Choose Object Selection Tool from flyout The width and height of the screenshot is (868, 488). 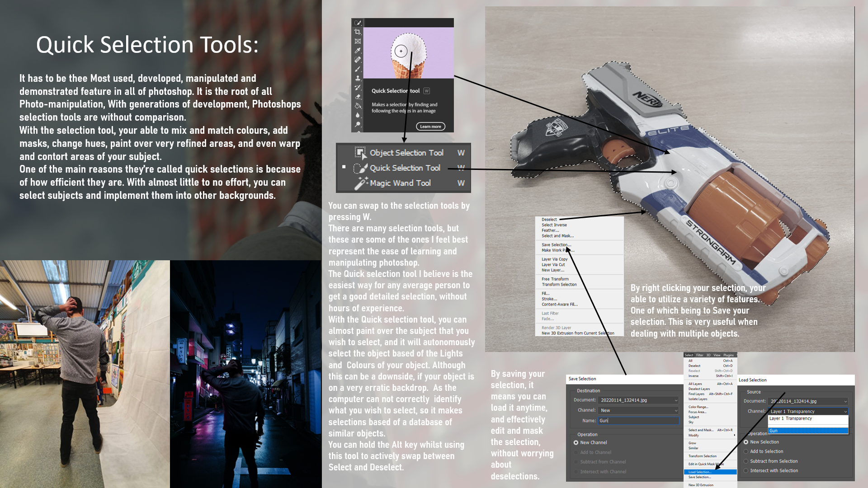pos(406,153)
